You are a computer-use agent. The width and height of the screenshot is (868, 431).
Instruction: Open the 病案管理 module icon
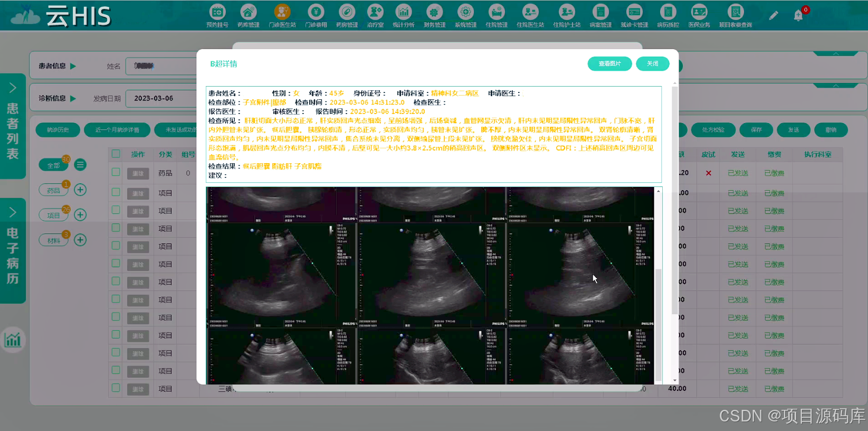(600, 12)
